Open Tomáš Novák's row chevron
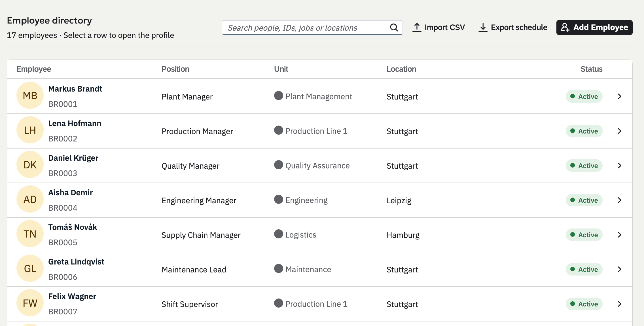 [620, 235]
